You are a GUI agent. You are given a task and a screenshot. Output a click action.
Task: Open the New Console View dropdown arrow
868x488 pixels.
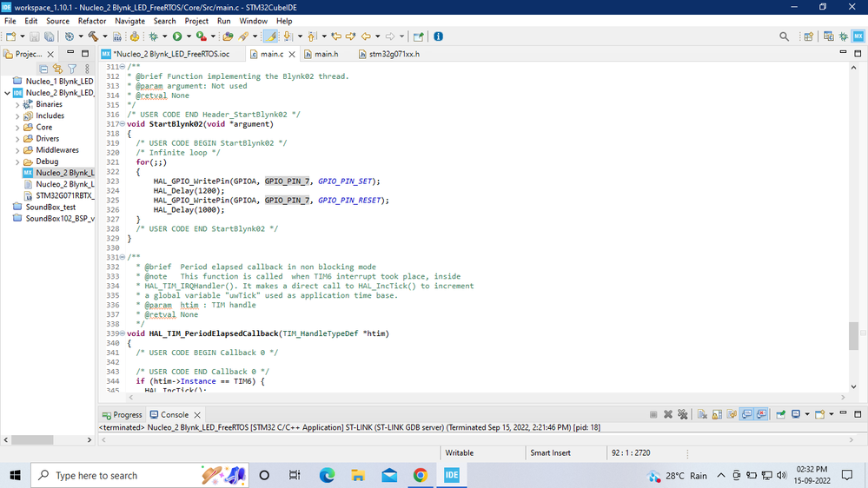832,414
